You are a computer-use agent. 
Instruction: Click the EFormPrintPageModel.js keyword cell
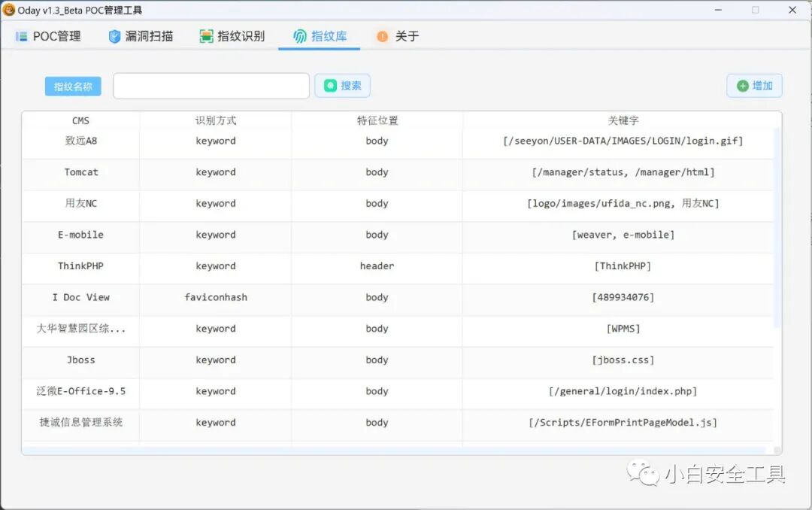[x=623, y=423]
